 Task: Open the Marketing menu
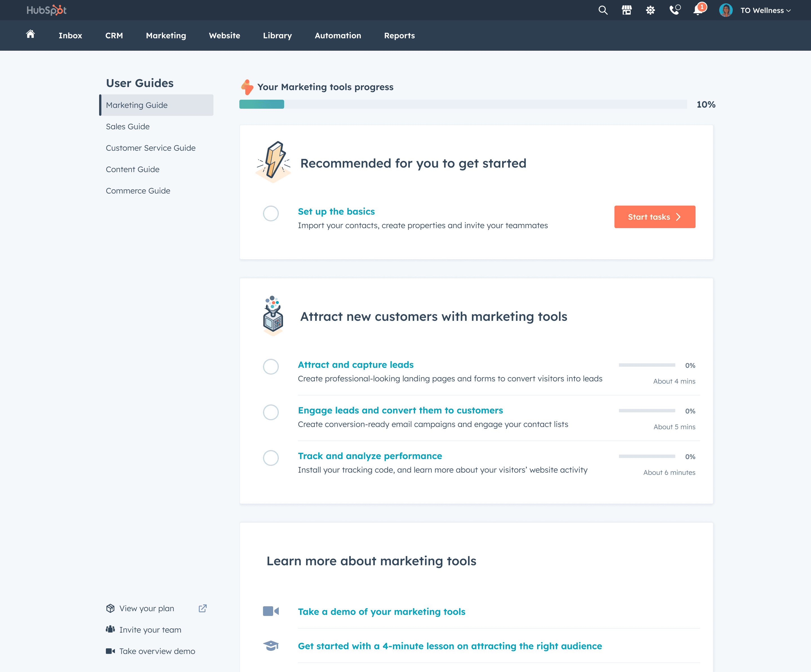[166, 35]
